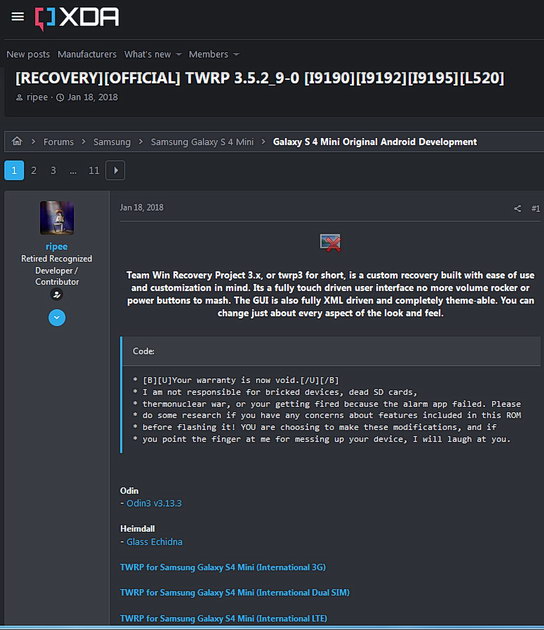Image resolution: width=544 pixels, height=630 pixels.
Task: Click the Heimdall heading
Action: (137, 528)
